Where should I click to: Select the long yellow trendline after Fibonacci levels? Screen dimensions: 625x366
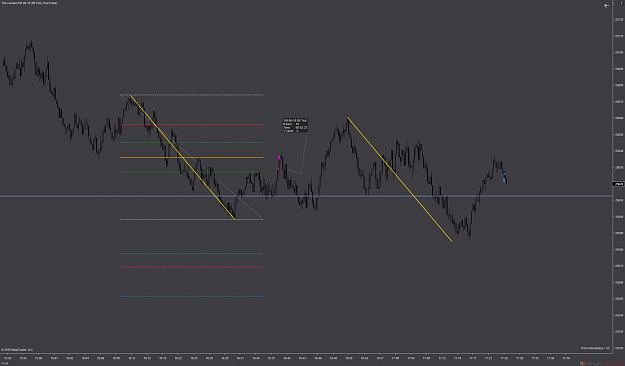[399, 179]
